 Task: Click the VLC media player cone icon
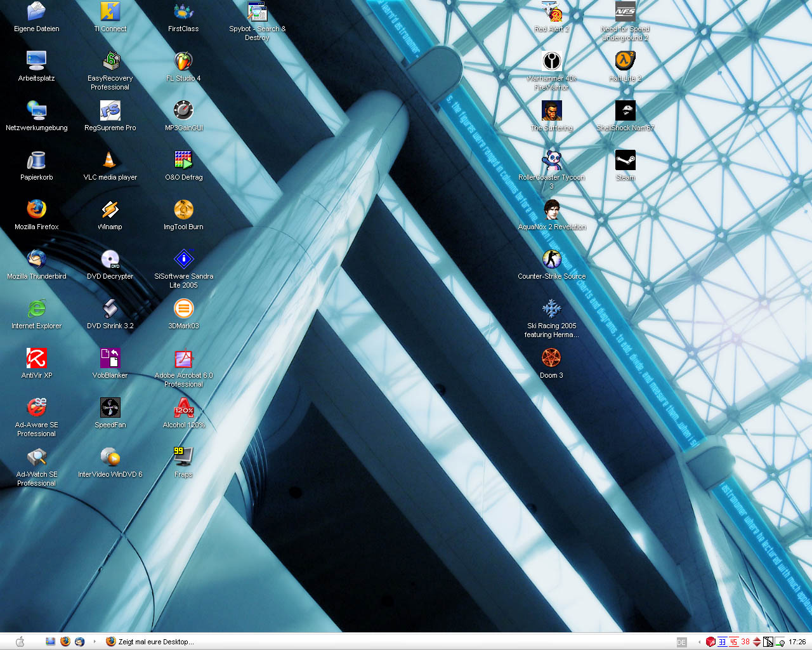coord(110,160)
